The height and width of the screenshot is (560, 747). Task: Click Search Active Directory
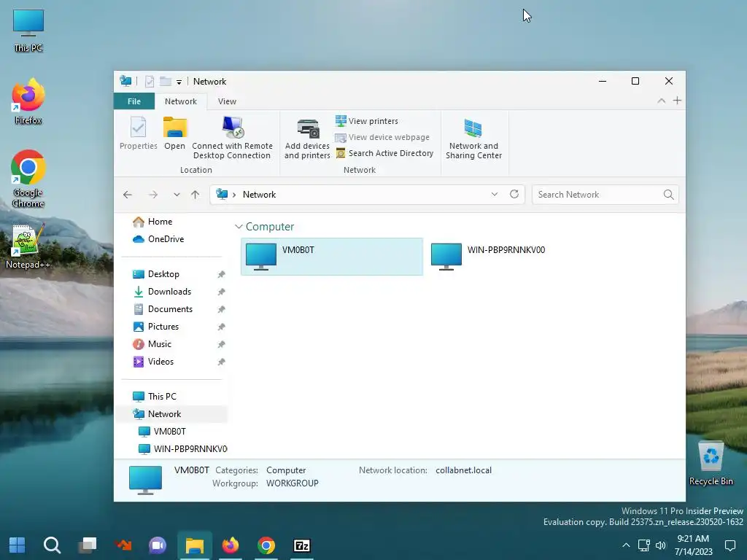[x=384, y=153]
